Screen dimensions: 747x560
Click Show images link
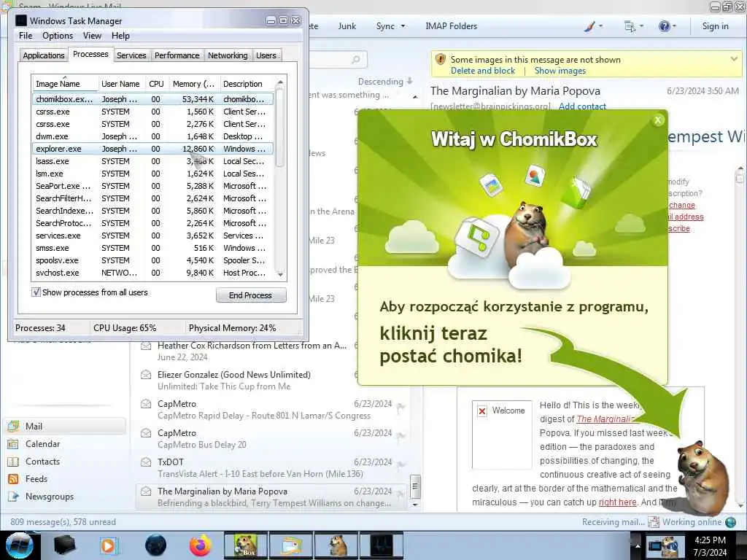560,71
